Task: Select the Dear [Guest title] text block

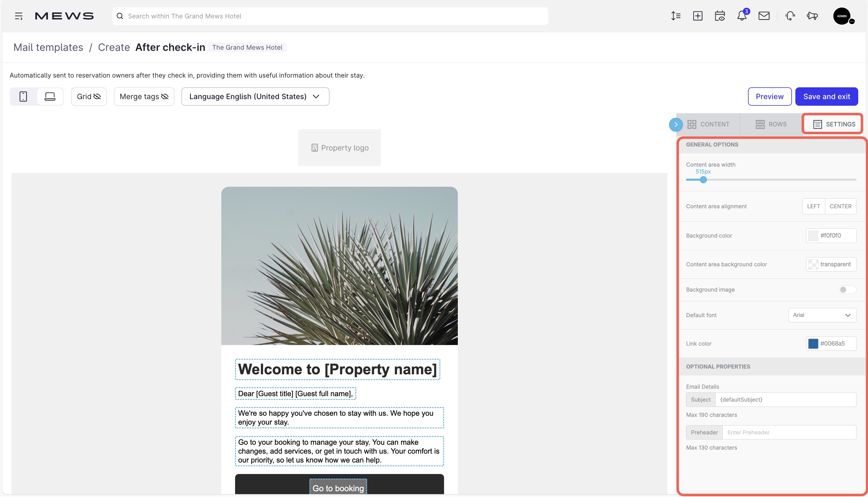Action: tap(295, 394)
